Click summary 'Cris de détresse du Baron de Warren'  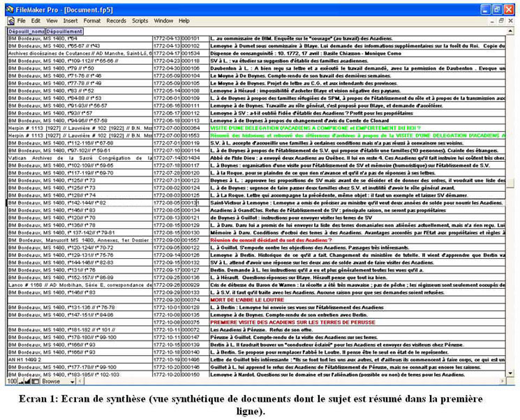click(x=357, y=285)
